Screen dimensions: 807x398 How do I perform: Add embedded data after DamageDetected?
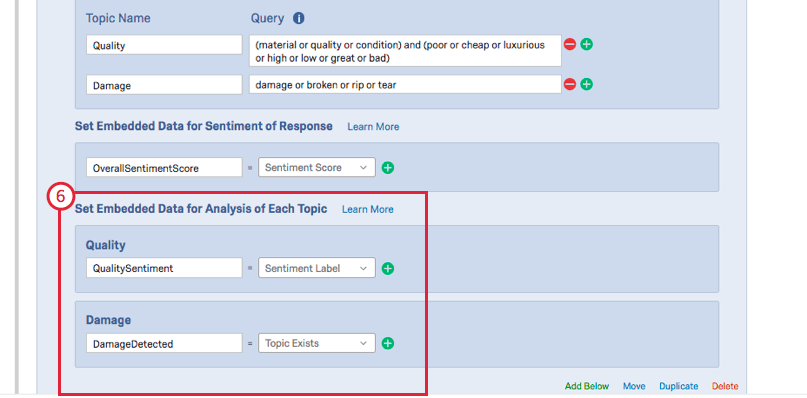pos(388,343)
